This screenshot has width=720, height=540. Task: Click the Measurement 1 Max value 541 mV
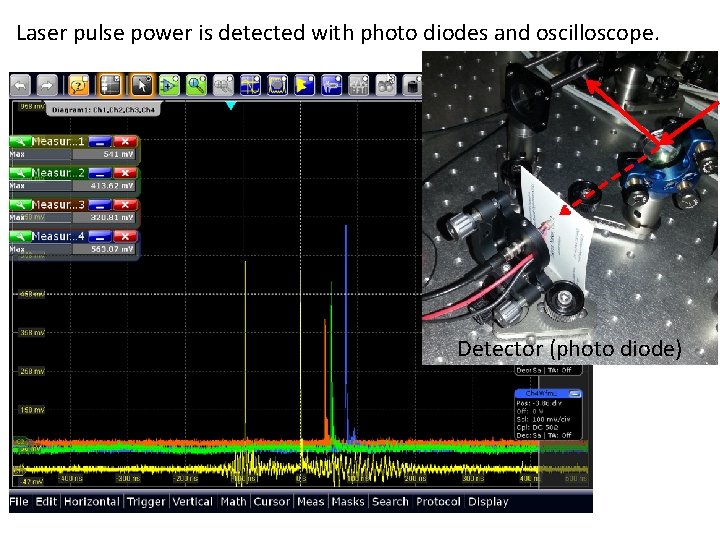point(118,154)
